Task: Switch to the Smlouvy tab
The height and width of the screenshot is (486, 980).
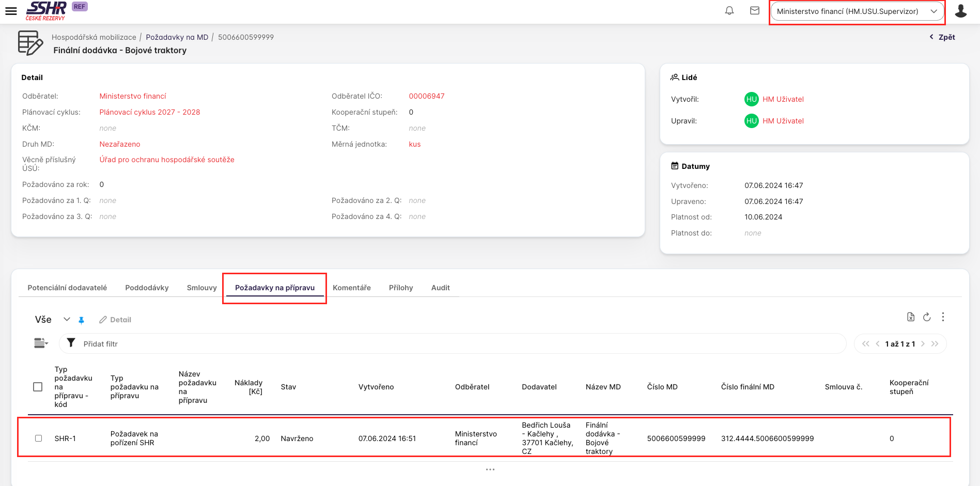Action: click(201, 288)
